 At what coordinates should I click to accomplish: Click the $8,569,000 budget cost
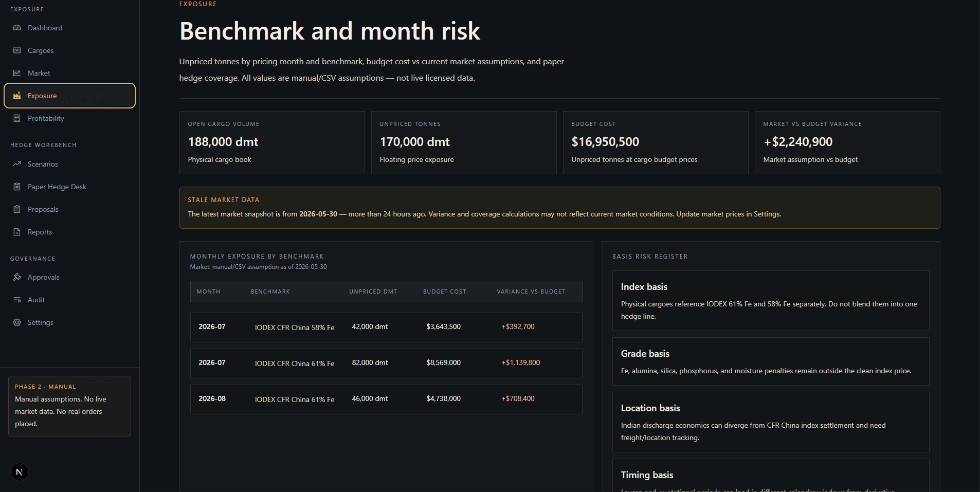(444, 362)
